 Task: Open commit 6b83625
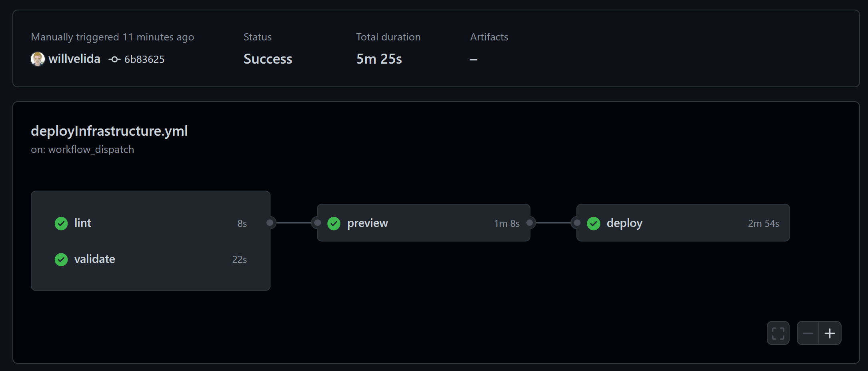pos(144,59)
